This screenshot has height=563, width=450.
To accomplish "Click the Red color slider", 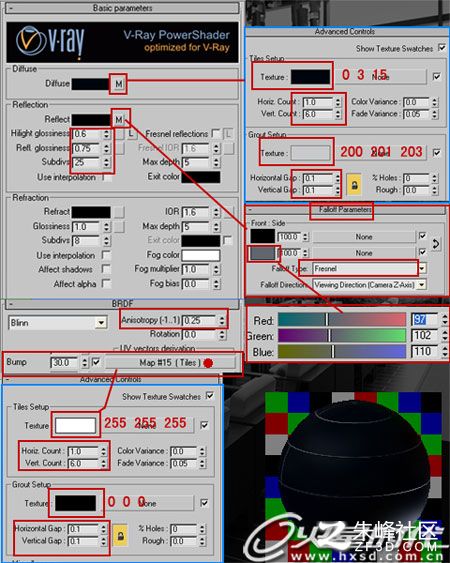I will [x=342, y=319].
